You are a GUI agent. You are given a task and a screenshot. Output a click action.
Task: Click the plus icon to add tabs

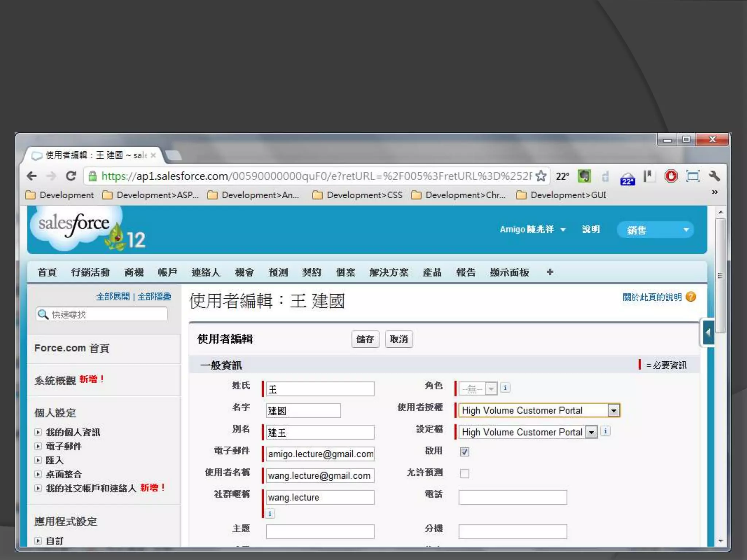pyautogui.click(x=550, y=272)
